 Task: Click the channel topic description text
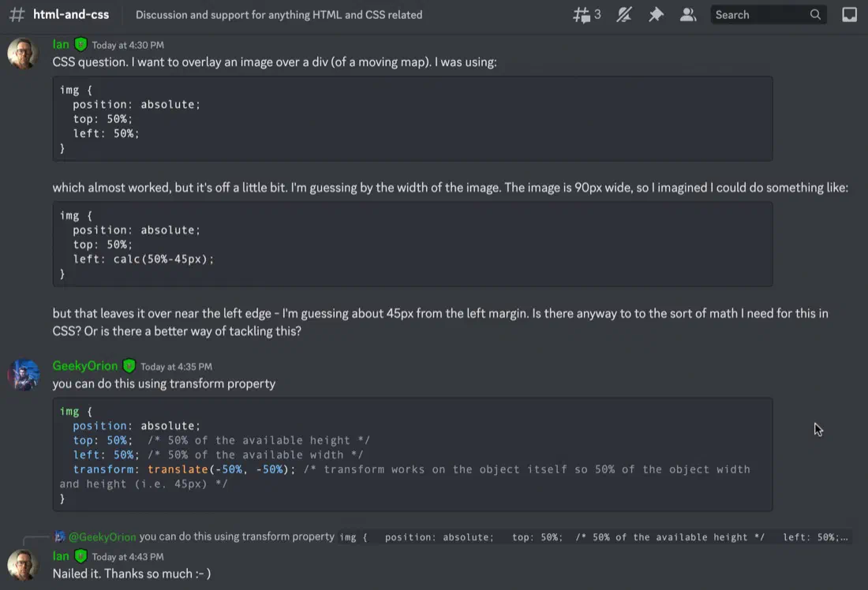pyautogui.click(x=279, y=15)
